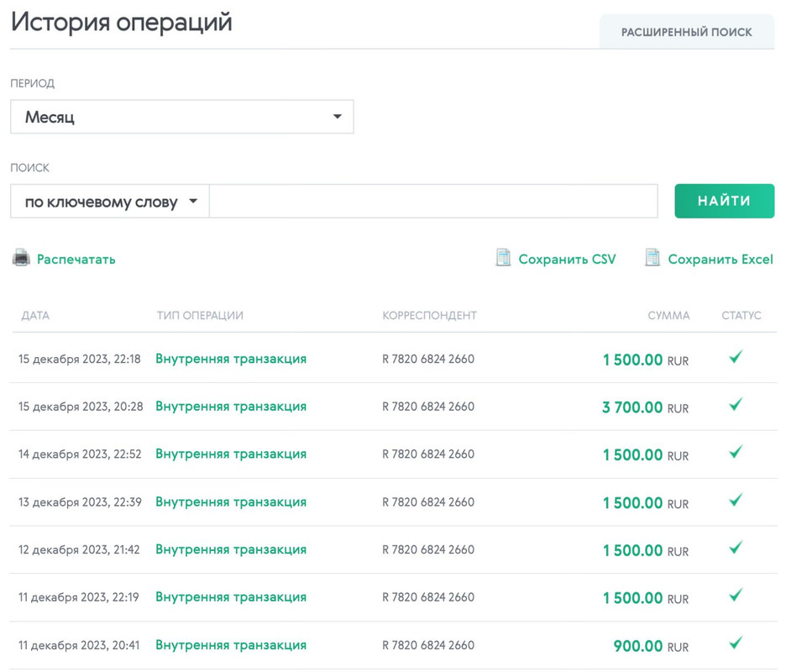Click the arrow of the period selector
This screenshot has width=786, height=672.
tap(338, 117)
